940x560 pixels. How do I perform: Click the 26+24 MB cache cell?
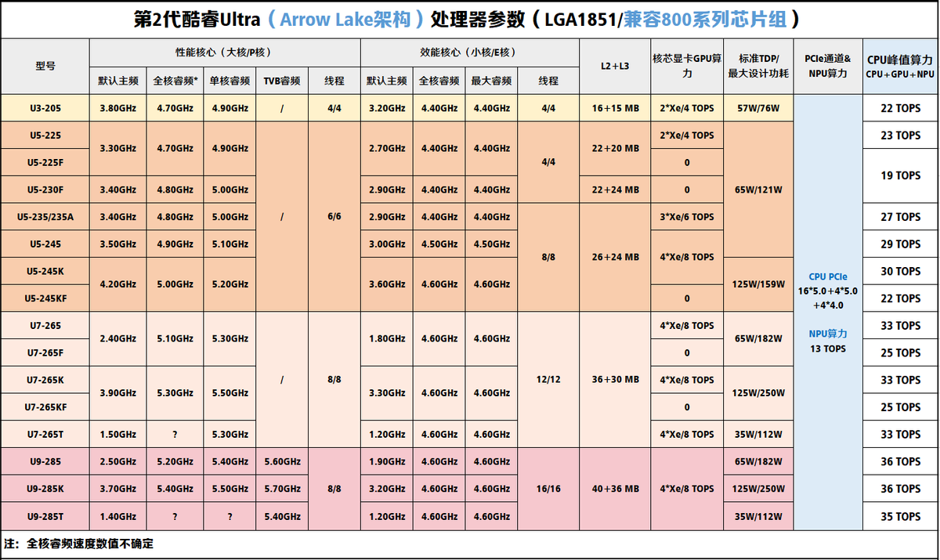615,258
